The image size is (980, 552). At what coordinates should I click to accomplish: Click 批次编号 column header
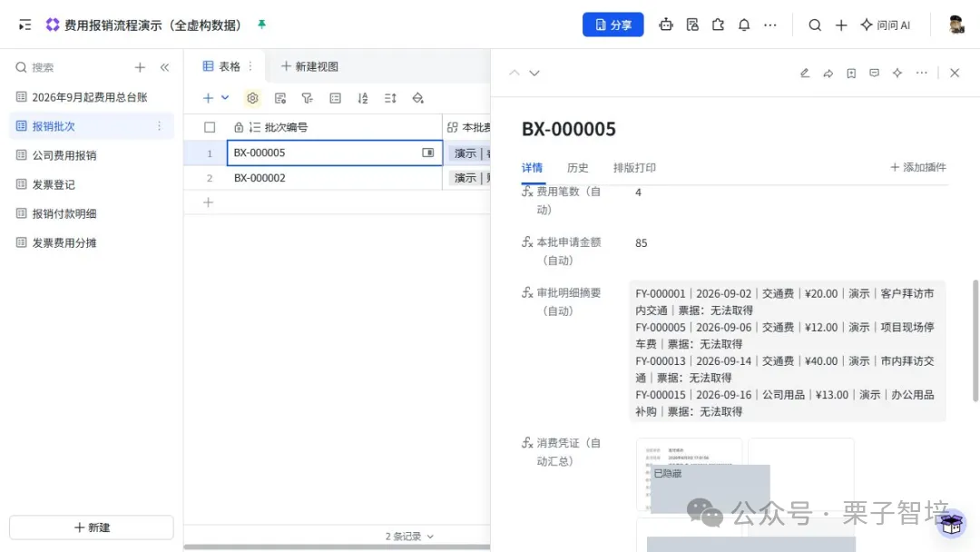pos(334,127)
